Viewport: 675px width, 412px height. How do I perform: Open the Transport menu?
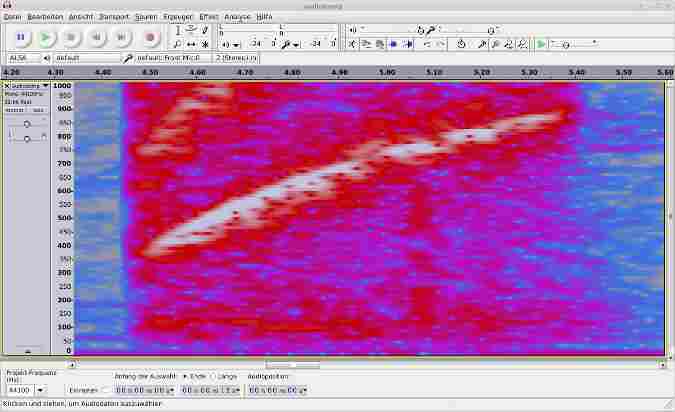tap(114, 17)
